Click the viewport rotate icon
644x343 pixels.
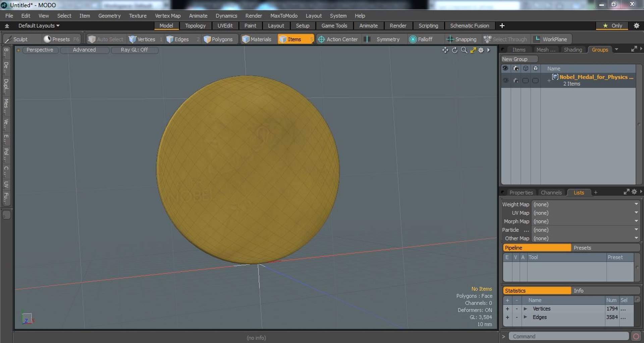click(454, 50)
